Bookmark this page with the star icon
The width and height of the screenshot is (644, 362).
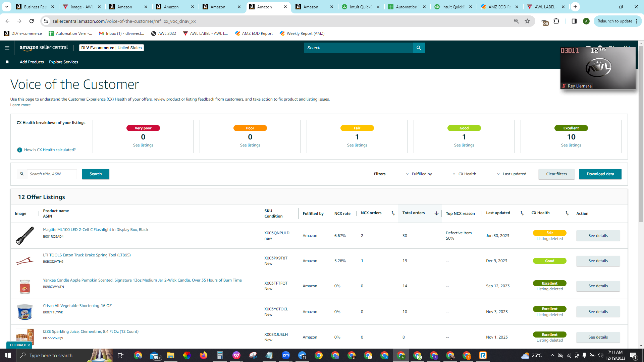527,21
